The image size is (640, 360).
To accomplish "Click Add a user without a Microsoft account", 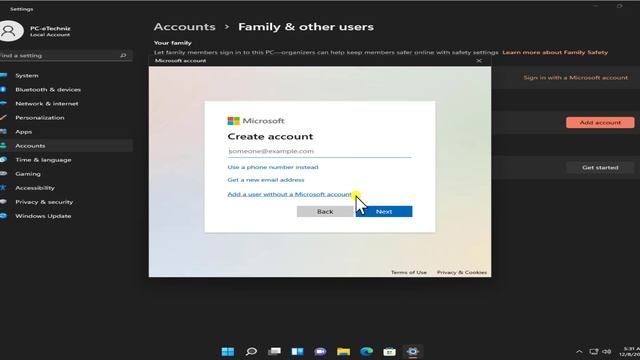I will click(x=289, y=194).
